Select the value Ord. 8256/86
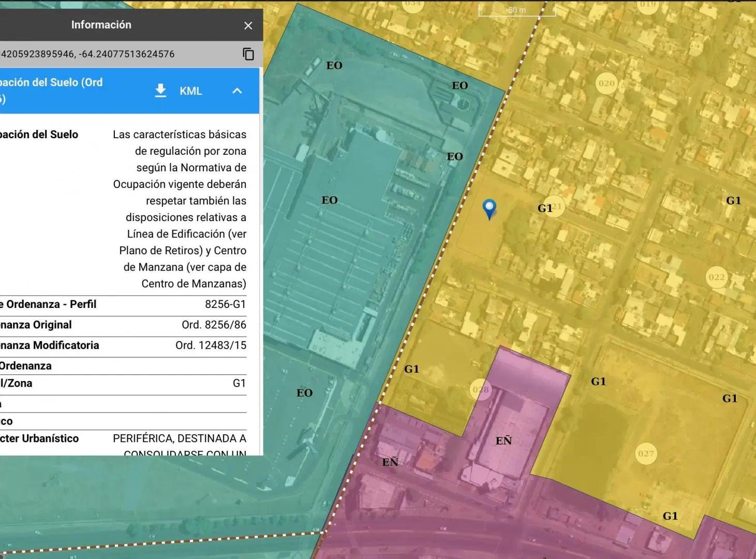756x559 pixels. (x=214, y=325)
